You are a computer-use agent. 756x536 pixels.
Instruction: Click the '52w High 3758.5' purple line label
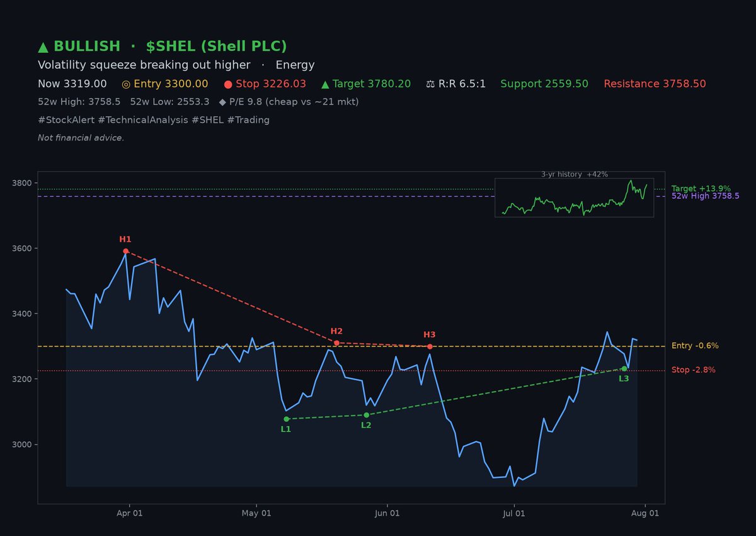706,196
